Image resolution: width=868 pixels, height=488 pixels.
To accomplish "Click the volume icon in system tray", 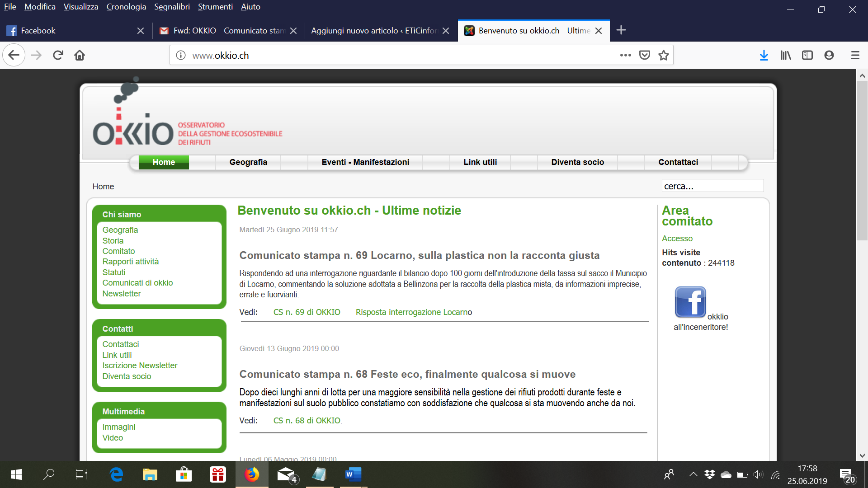I will tap(758, 474).
